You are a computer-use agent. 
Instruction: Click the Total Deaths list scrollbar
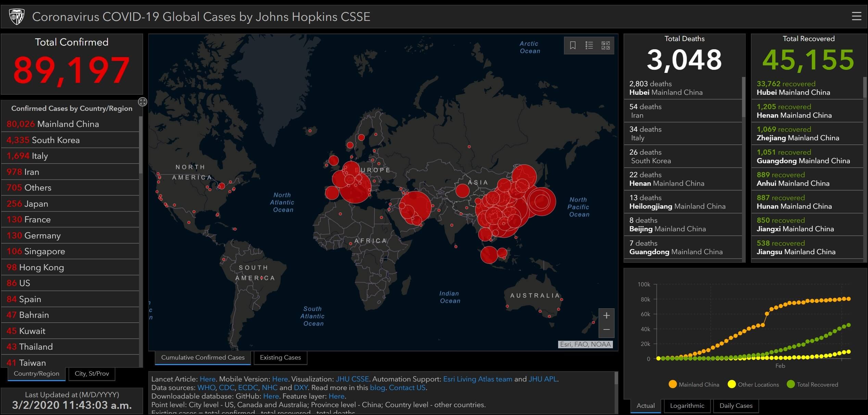[x=744, y=97]
